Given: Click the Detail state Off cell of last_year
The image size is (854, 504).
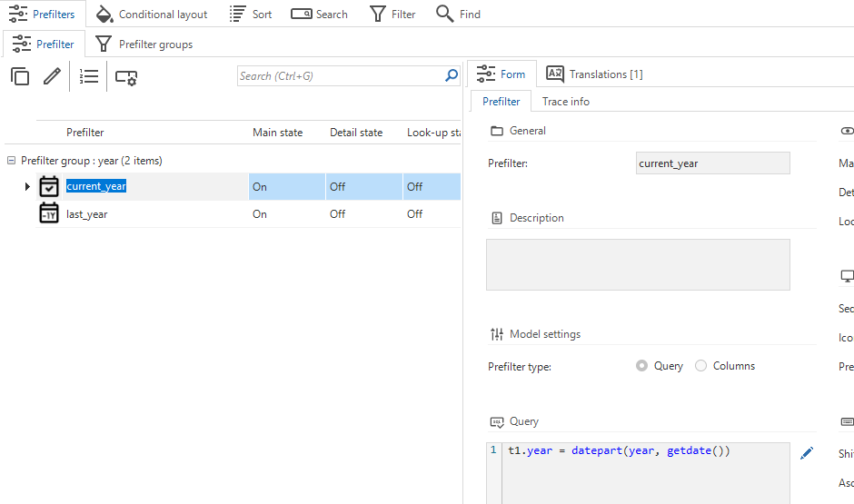Looking at the screenshot, I should click(364, 214).
